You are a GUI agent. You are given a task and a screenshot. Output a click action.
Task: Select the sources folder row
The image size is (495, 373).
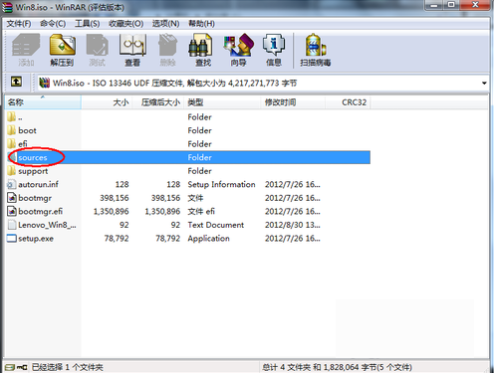coord(189,157)
